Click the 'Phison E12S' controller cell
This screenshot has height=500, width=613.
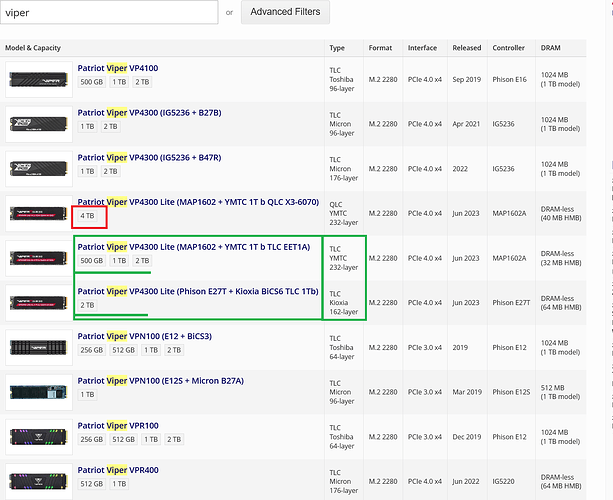tap(511, 392)
